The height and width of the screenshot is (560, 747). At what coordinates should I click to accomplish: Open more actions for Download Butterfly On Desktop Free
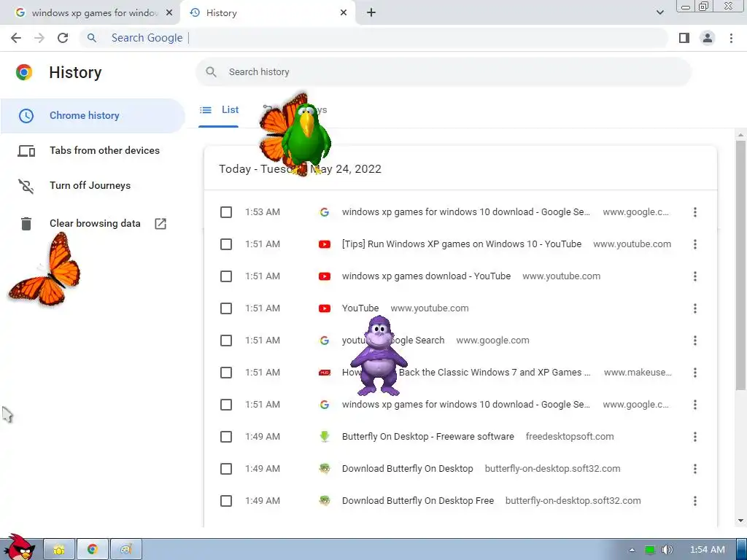point(695,501)
